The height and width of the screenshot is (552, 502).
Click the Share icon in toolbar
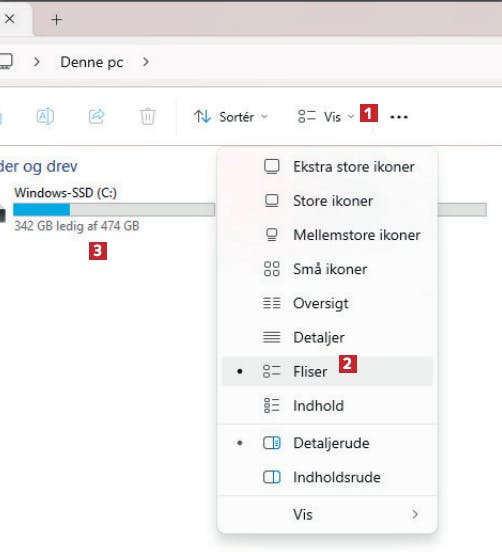(x=96, y=116)
